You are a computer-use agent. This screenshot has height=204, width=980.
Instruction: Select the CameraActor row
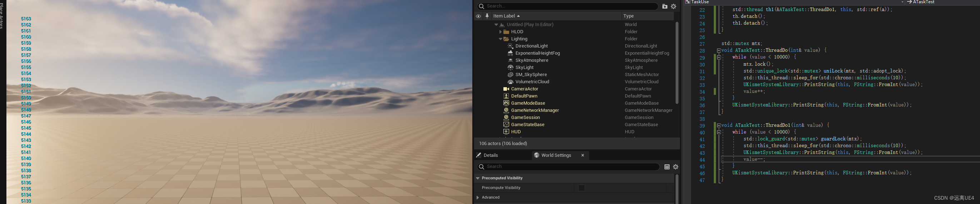574,89
